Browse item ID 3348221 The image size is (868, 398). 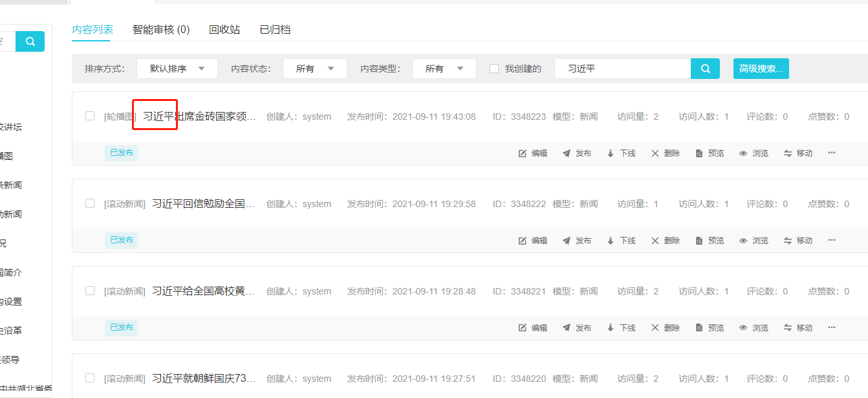[754, 328]
